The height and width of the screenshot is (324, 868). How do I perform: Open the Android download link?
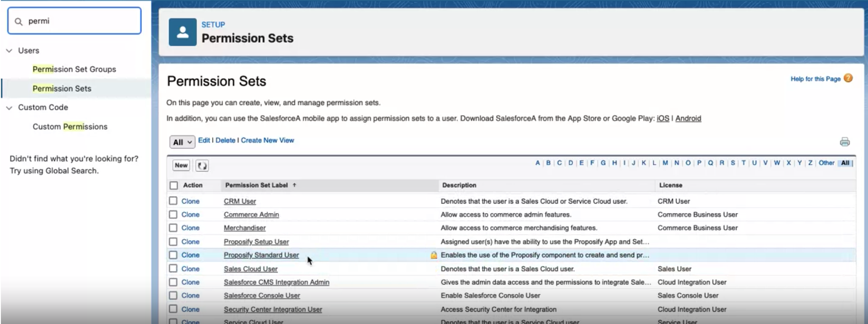tap(688, 119)
